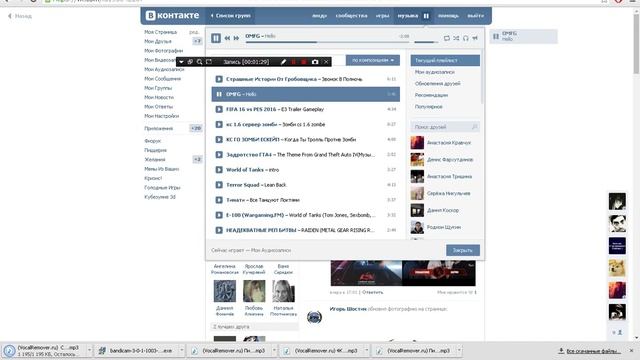Play Terror Squad – Lean Back track

click(x=219, y=185)
